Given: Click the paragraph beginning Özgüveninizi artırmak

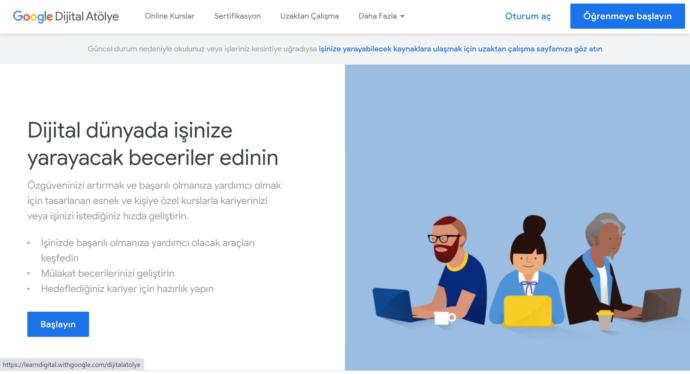Looking at the screenshot, I should [x=154, y=201].
